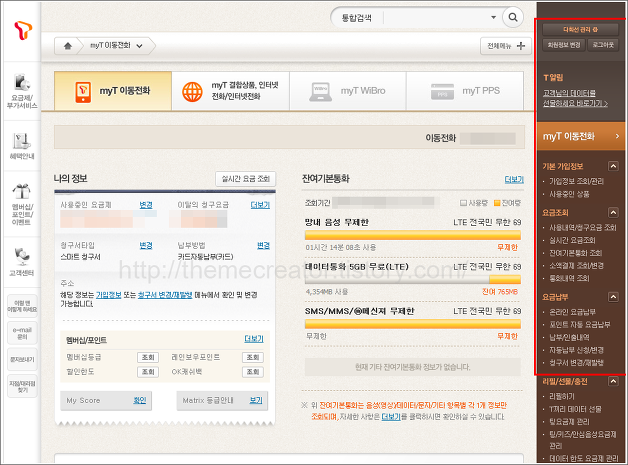
Task: Click 더보기 in 멤버십/포인트 box
Action: pos(254,339)
